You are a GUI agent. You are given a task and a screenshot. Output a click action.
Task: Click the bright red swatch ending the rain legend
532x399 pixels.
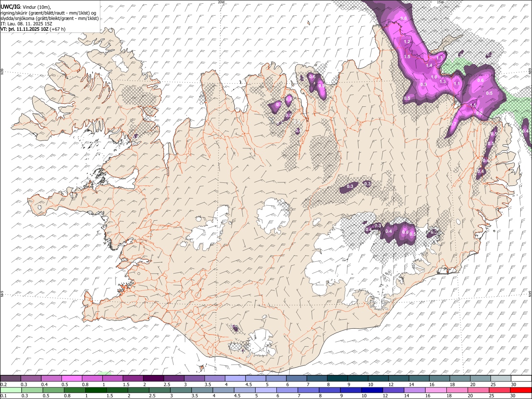521,390
